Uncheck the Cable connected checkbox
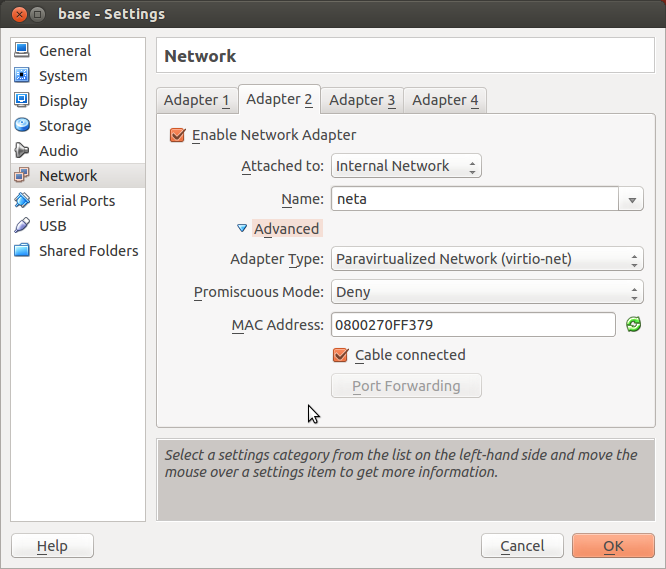Viewport: 666px width, 569px height. point(340,355)
